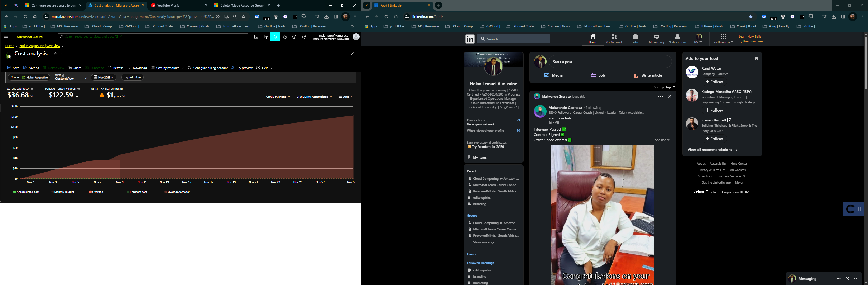Open the Nov 2023 date range picker
The height and width of the screenshot is (285, 868).
[104, 77]
